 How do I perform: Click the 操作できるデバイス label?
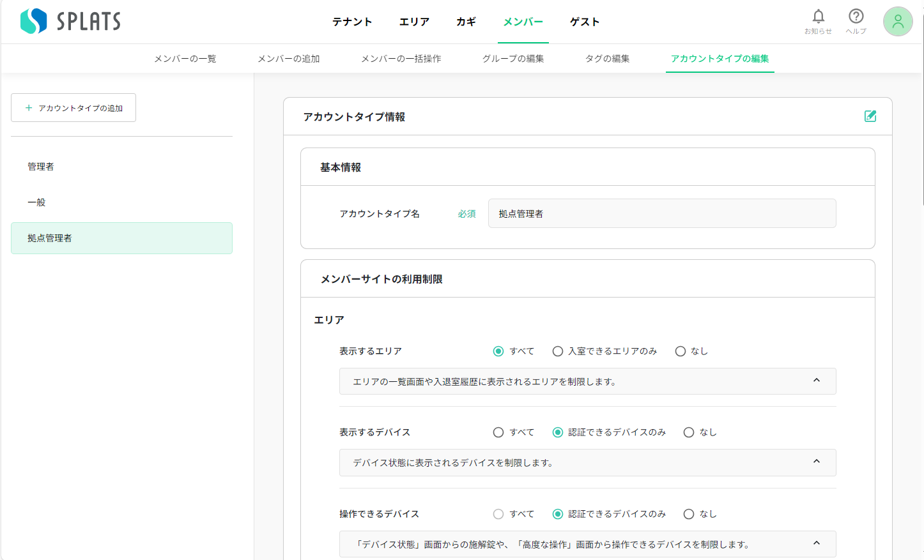(380, 514)
